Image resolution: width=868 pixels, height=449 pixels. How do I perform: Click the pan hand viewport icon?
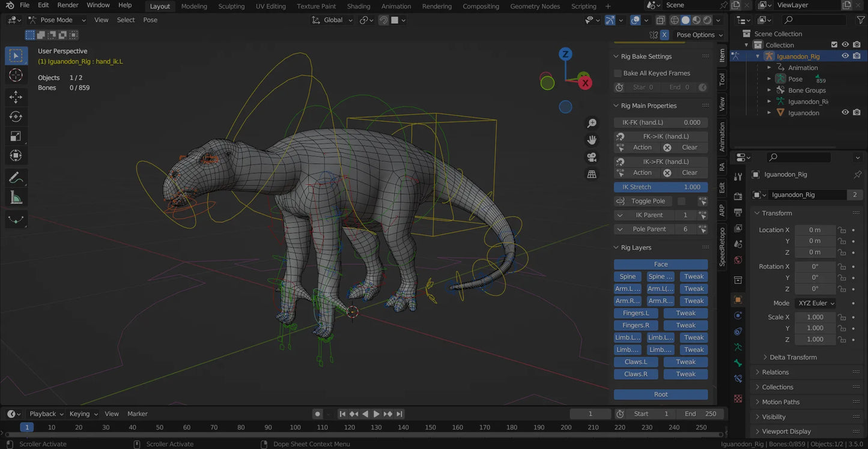(592, 140)
